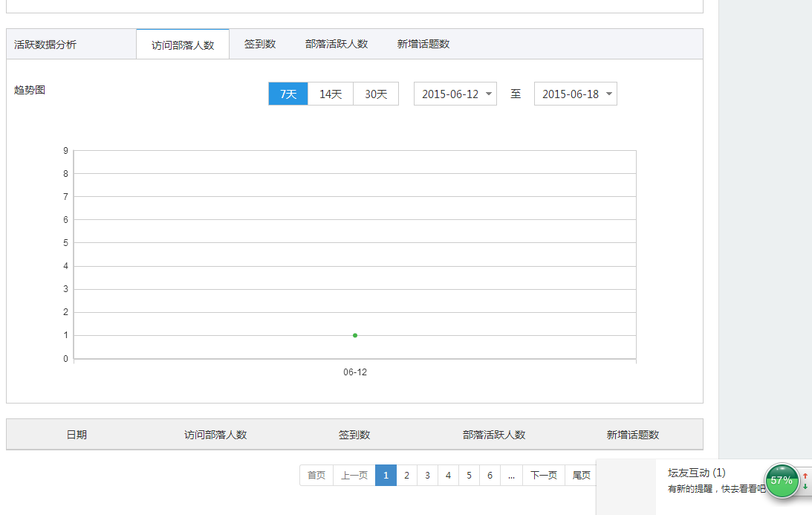Open the 签到数 tab
Viewport: 812px width, 515px height.
click(x=260, y=44)
